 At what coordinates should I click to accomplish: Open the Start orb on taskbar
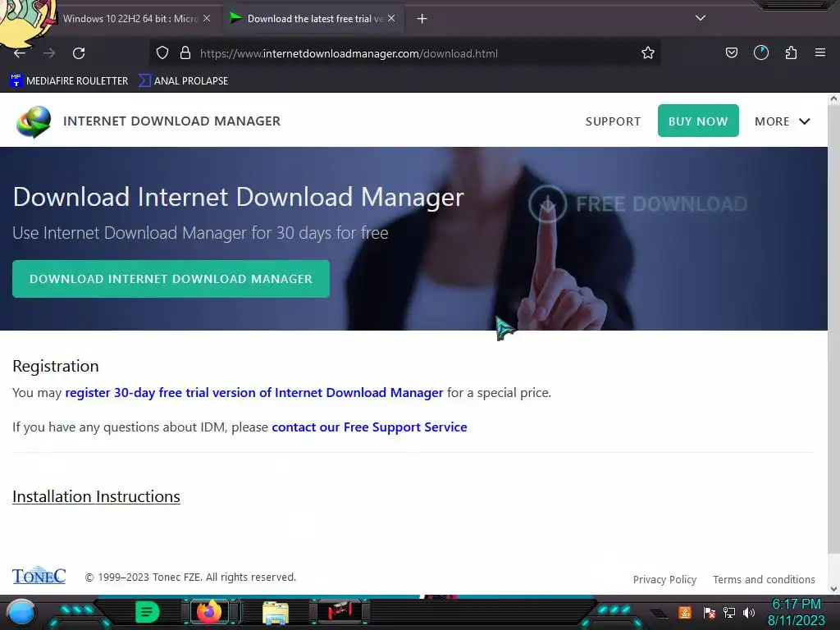click(x=21, y=613)
